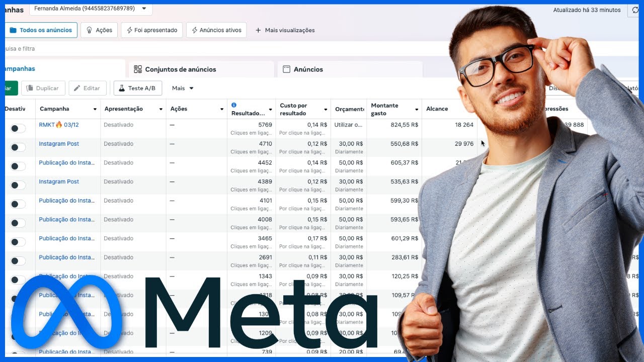Open the Montante gasto column dropdown arrow
The image size is (644, 362).
click(x=417, y=109)
